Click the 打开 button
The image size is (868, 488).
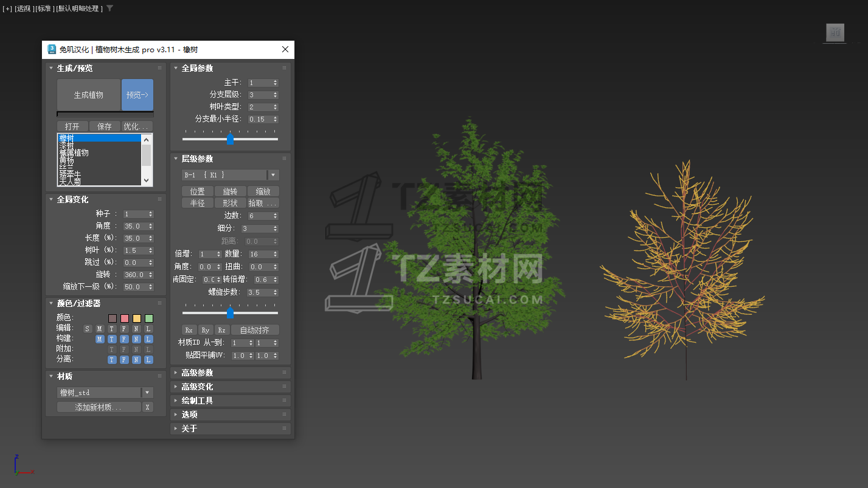pos(72,126)
